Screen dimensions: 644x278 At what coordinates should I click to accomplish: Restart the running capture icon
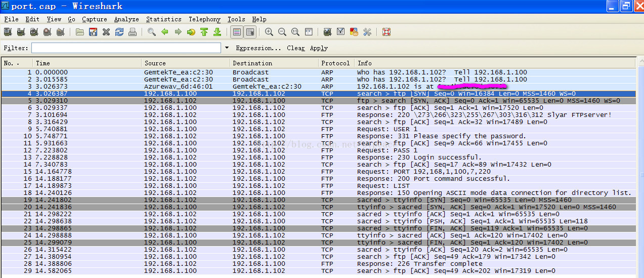[x=60, y=32]
